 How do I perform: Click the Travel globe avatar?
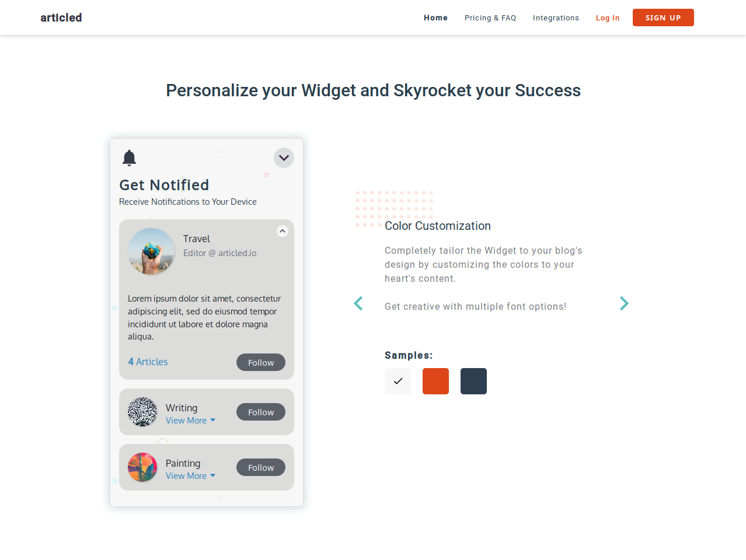(x=151, y=251)
